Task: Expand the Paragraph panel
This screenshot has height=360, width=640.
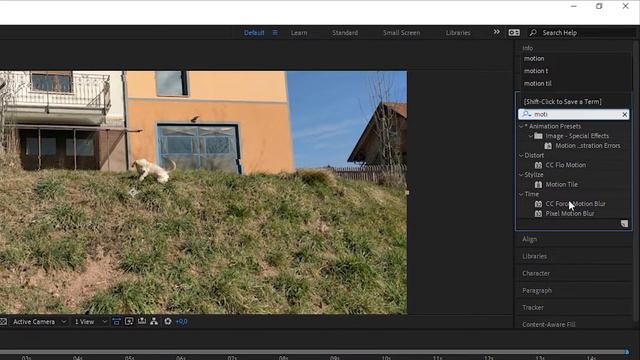Action: pos(537,291)
